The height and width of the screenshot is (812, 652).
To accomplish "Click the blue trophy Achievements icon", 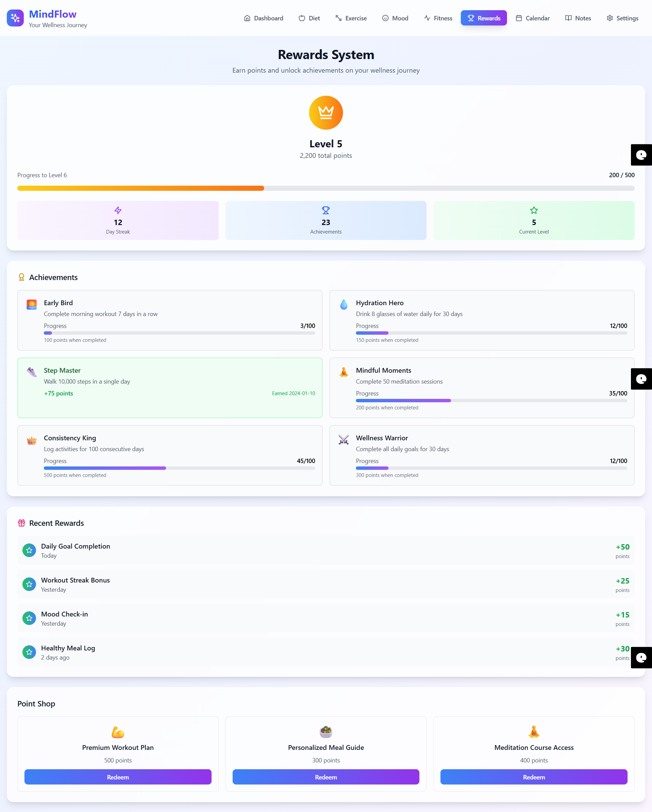I will 326,210.
